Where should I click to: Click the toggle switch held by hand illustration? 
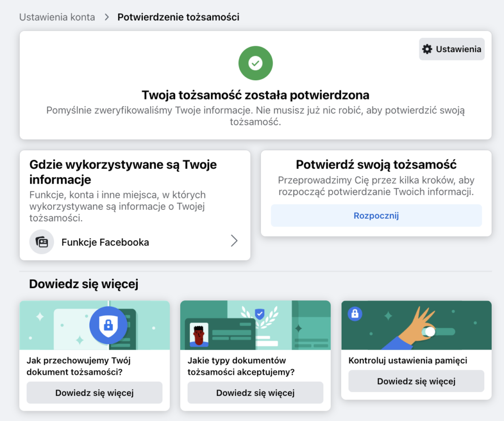430,331
